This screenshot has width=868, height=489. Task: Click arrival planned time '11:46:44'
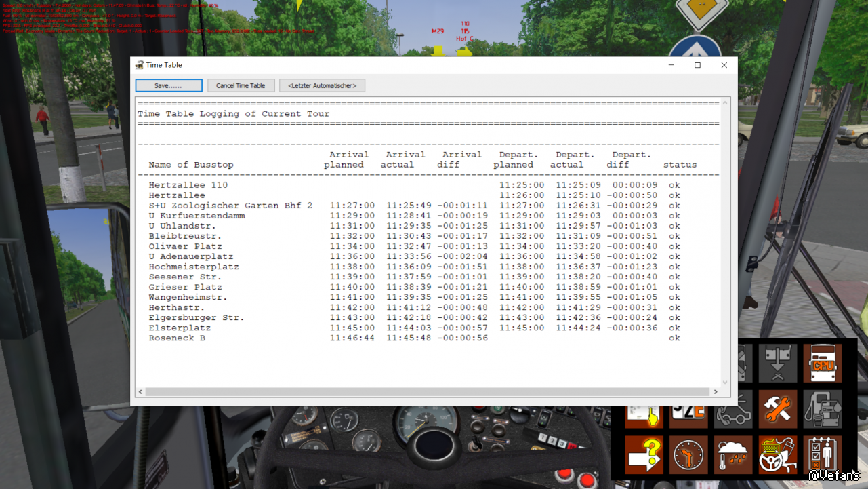(x=352, y=338)
